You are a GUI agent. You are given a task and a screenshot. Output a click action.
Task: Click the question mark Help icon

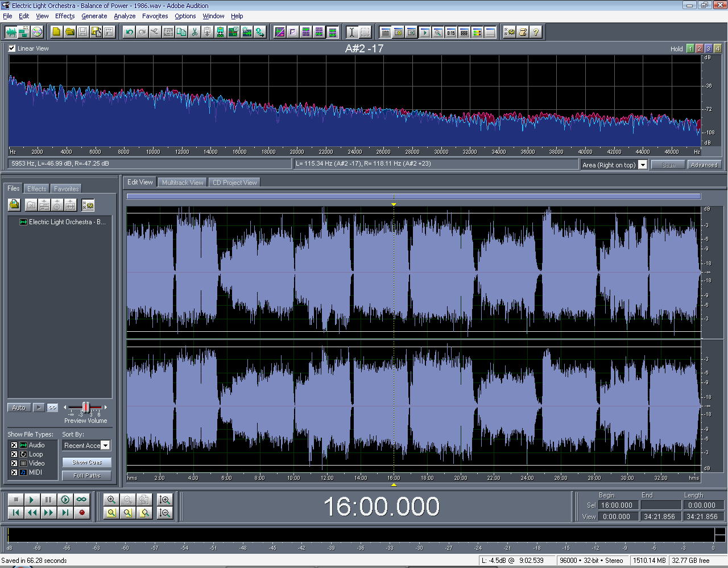[x=535, y=32]
